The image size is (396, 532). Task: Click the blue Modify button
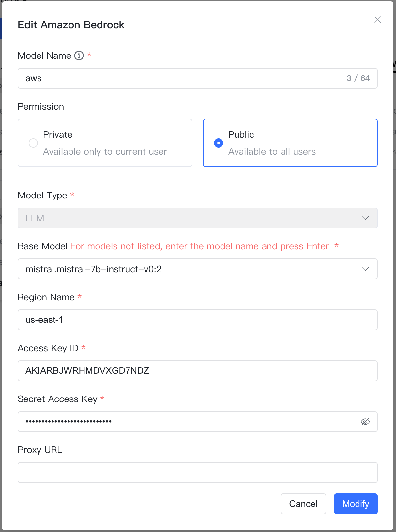coord(356,504)
